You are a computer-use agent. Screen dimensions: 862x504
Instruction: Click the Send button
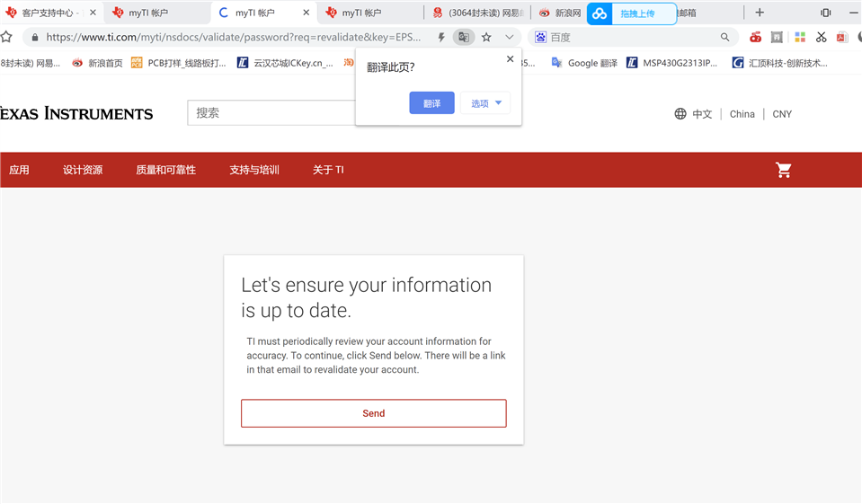tap(373, 413)
